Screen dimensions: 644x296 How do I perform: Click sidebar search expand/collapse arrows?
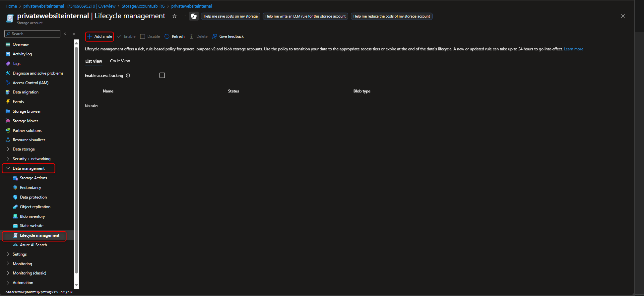tap(65, 34)
